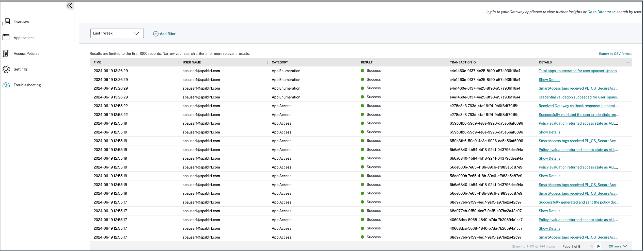This screenshot has height=251, width=644.
Task: Click the Troubleshooting gauge icon
Action: click(x=6, y=85)
